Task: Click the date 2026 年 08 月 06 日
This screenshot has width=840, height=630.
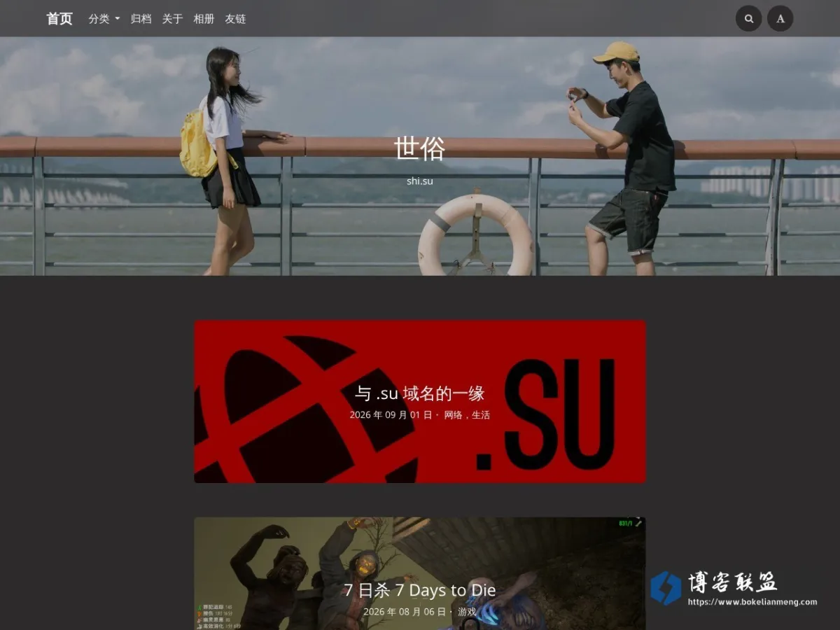Action: pyautogui.click(x=404, y=612)
